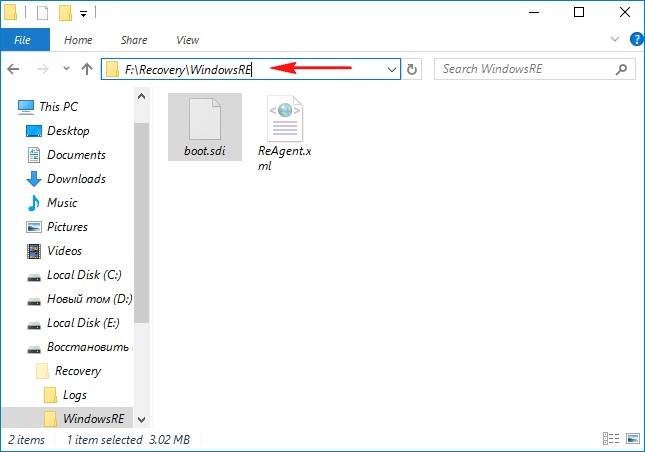Screen dimensions: 645x452
Task: Go back using the Back arrow
Action: (14, 69)
